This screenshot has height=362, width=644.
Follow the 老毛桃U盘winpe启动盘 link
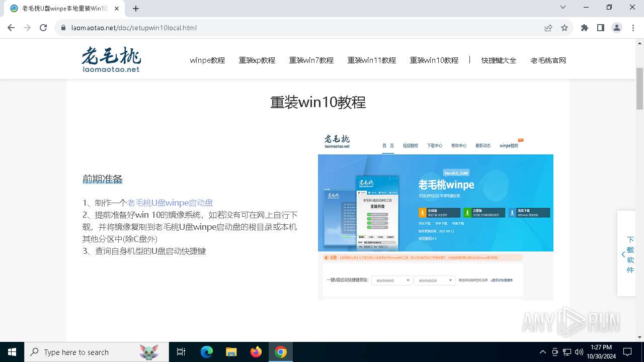(170, 203)
